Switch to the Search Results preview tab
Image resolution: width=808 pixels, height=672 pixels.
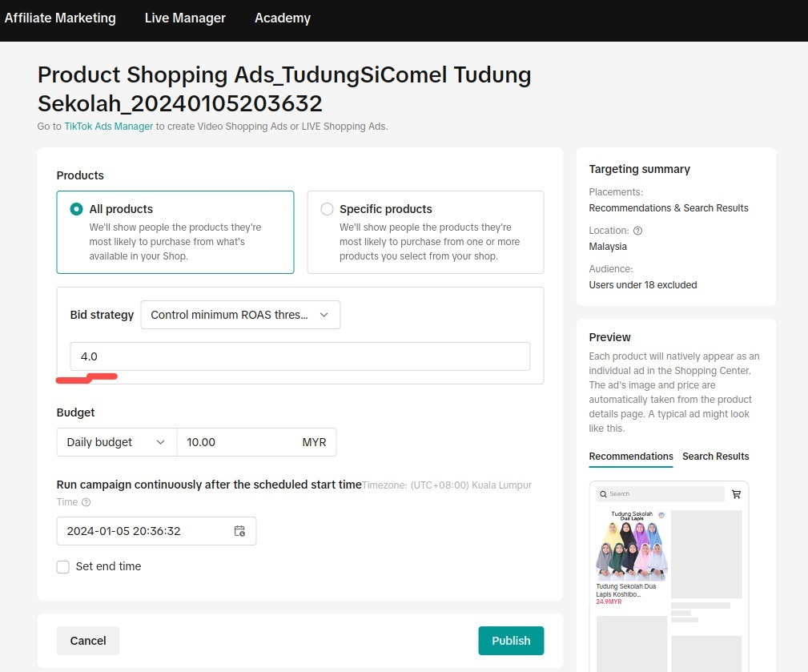(x=715, y=457)
